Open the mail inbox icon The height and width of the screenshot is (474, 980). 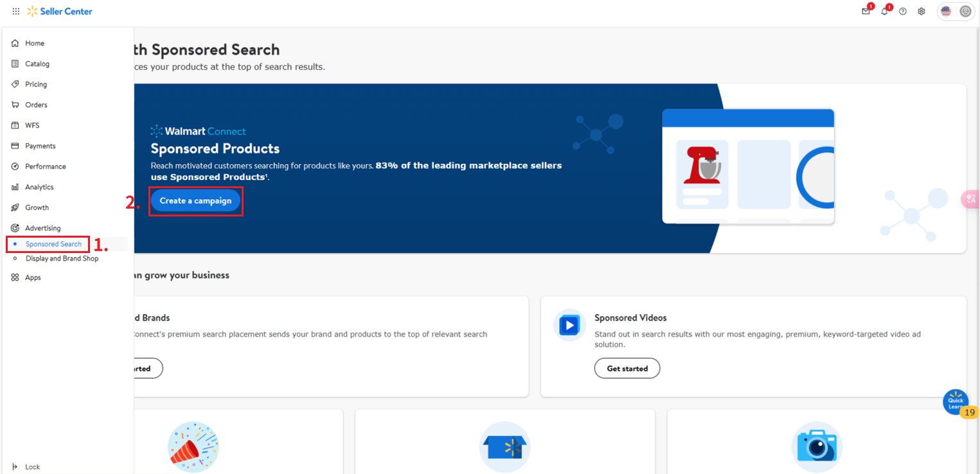[866, 11]
